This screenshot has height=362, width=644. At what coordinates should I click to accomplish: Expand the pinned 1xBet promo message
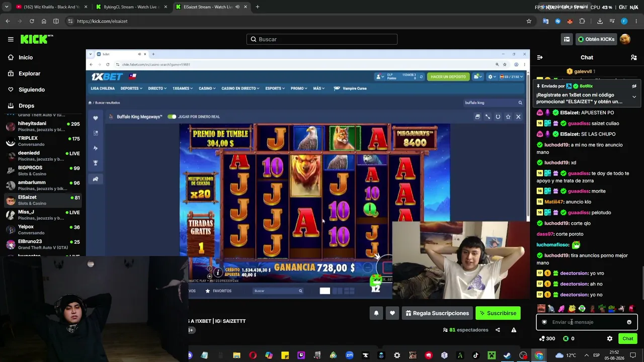(634, 97)
